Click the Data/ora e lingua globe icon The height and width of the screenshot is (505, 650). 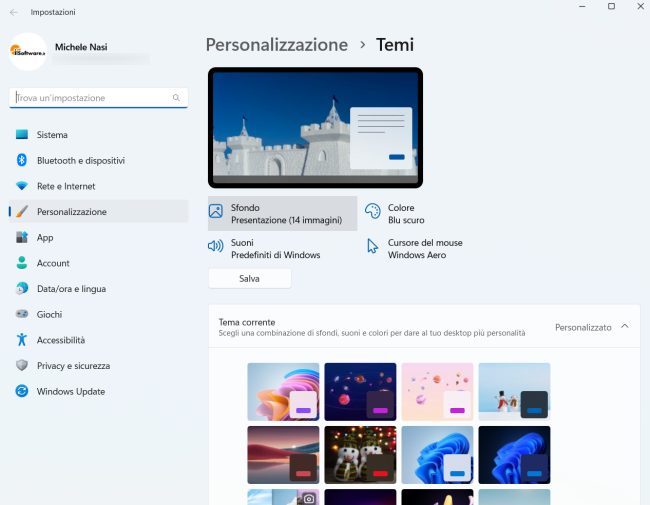point(22,289)
